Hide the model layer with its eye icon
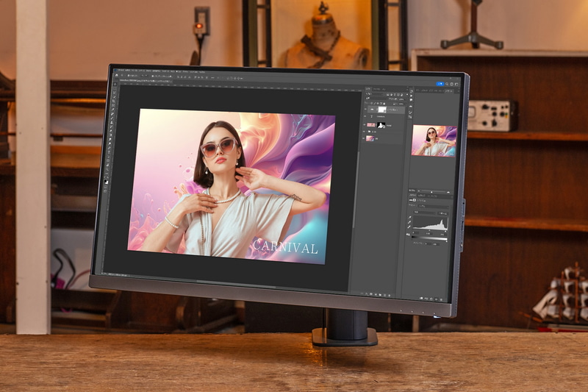Screen dimensions: 588x392 365,124
